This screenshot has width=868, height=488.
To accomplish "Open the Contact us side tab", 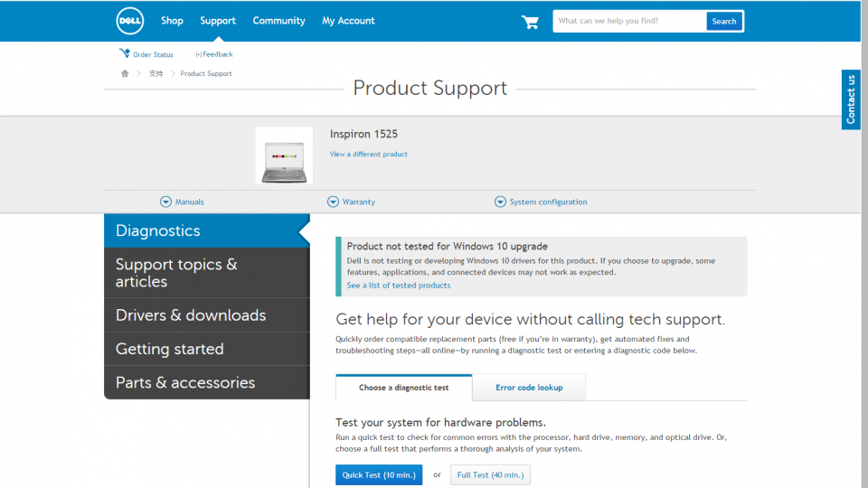I will click(851, 99).
